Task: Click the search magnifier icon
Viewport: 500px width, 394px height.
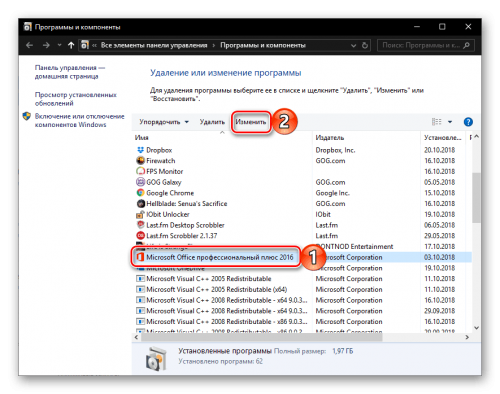Action: pos(466,45)
